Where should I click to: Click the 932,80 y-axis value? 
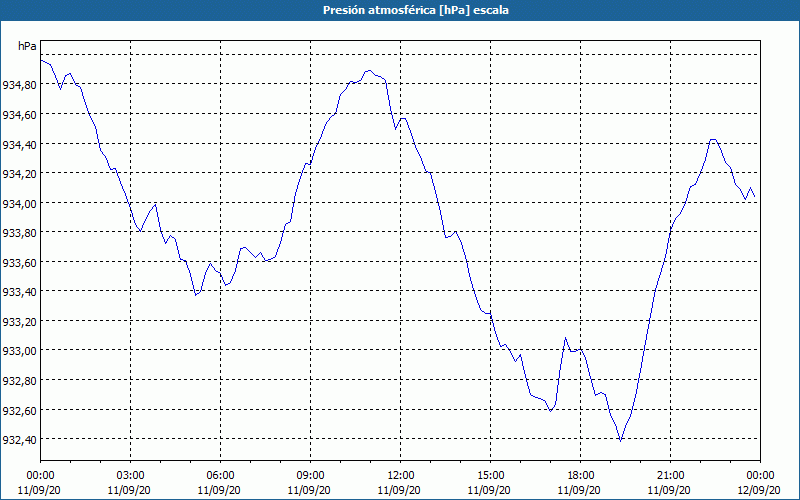tap(20, 380)
